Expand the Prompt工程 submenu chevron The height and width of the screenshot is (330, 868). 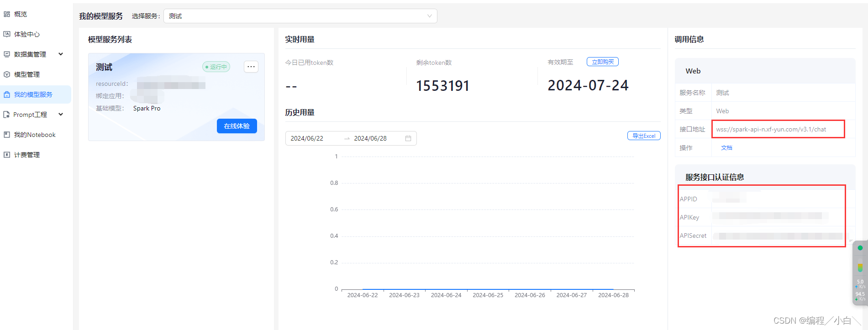pyautogui.click(x=61, y=114)
